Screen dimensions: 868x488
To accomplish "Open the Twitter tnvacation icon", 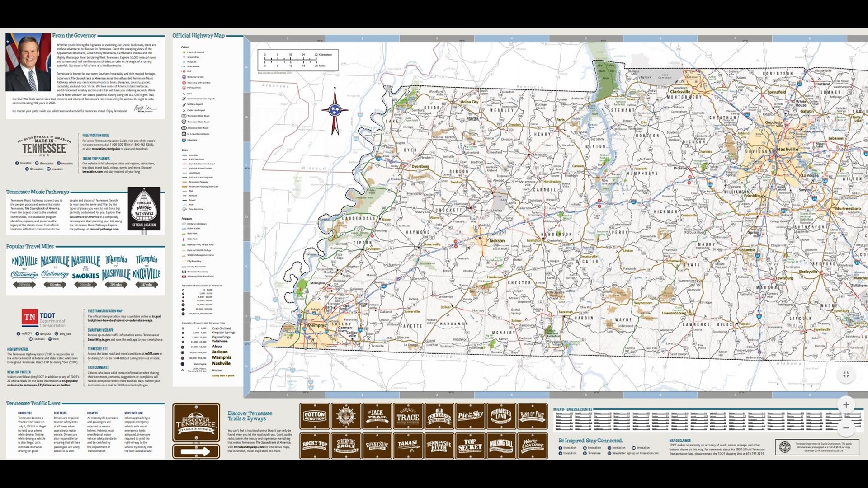I will pyautogui.click(x=27, y=169).
